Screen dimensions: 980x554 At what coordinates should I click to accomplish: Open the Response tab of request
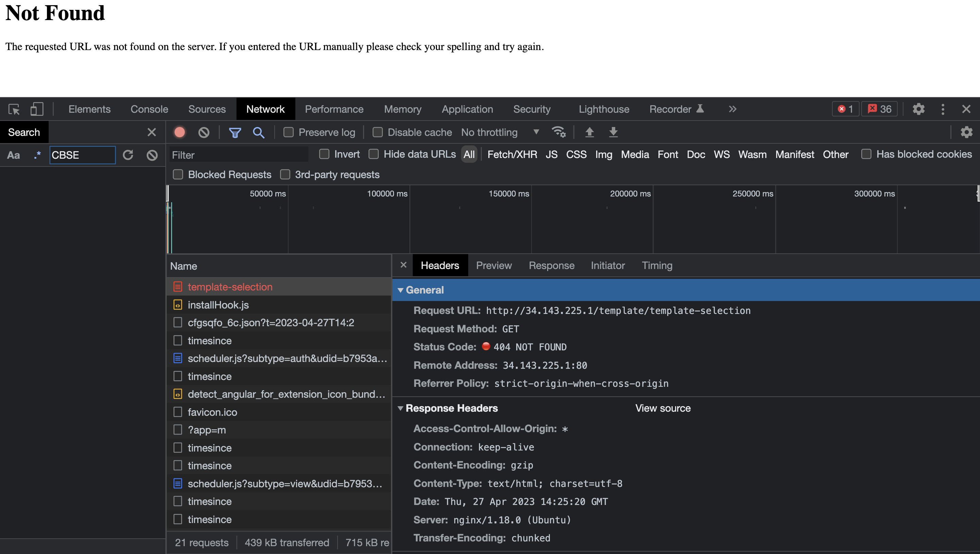tap(551, 265)
